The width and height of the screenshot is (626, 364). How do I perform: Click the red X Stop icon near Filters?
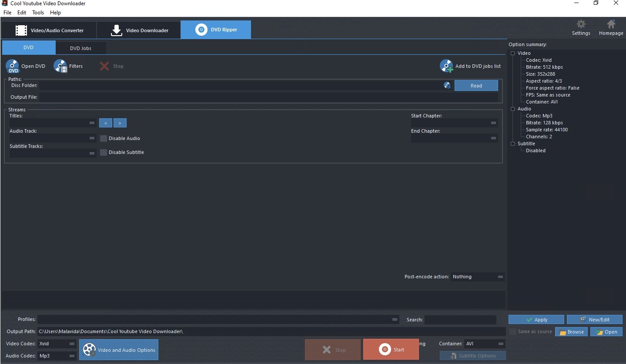point(104,66)
